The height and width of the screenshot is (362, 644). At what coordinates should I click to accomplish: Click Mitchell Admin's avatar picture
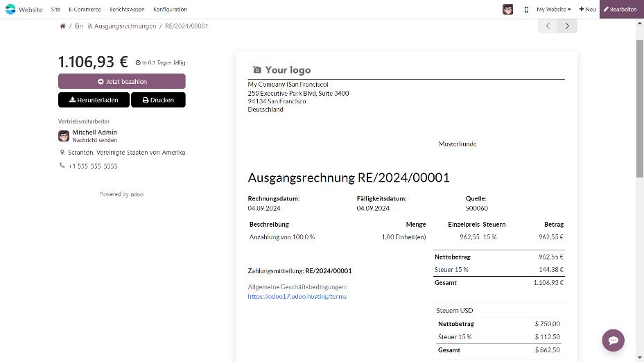64,136
